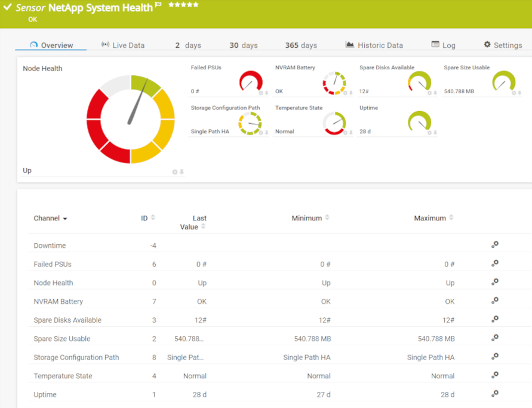This screenshot has width=532, height=408.
Task: Open channel settings icon in the Uptime row
Action: click(494, 394)
